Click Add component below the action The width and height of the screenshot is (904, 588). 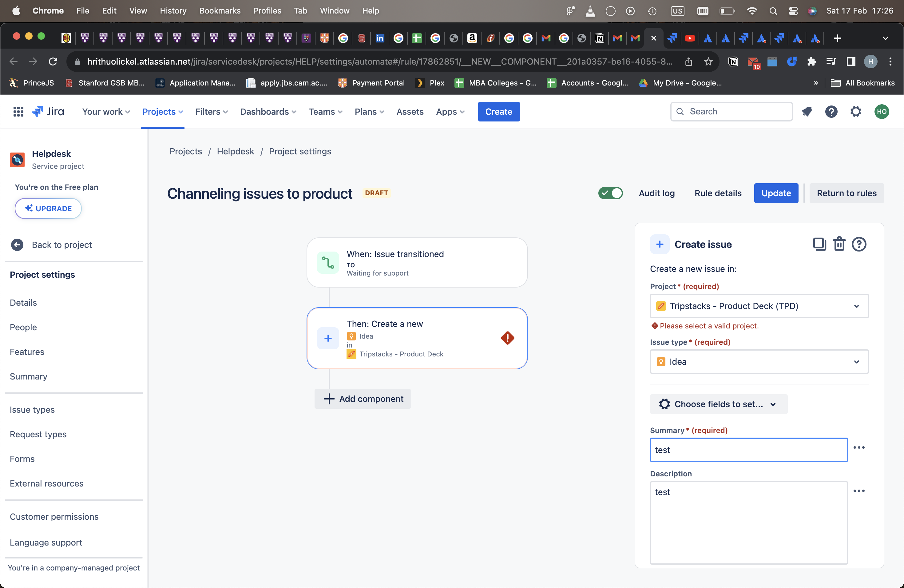pyautogui.click(x=363, y=399)
